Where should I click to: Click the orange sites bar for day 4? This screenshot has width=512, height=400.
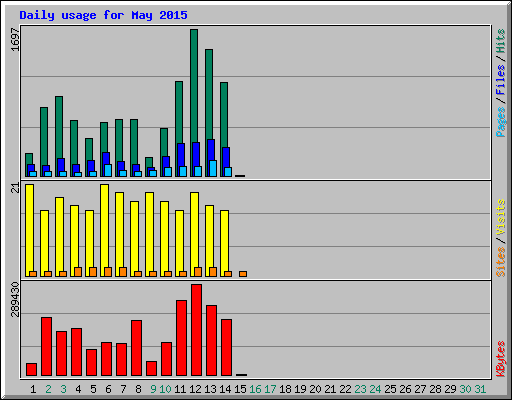coord(78,272)
